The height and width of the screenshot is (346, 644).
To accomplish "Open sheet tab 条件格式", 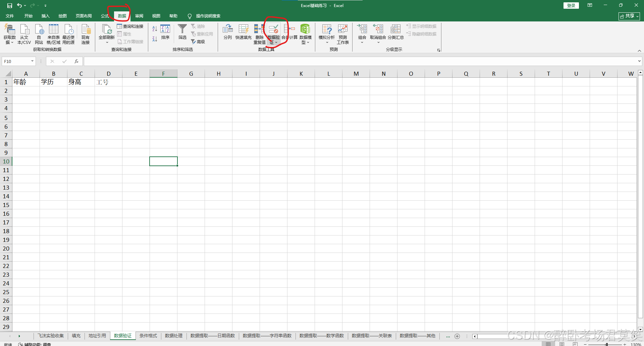I will [x=148, y=336].
